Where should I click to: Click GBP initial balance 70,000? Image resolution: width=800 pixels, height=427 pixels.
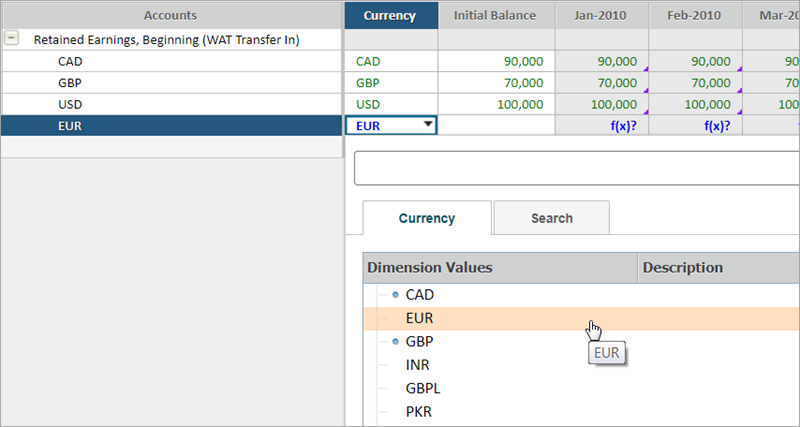click(496, 83)
